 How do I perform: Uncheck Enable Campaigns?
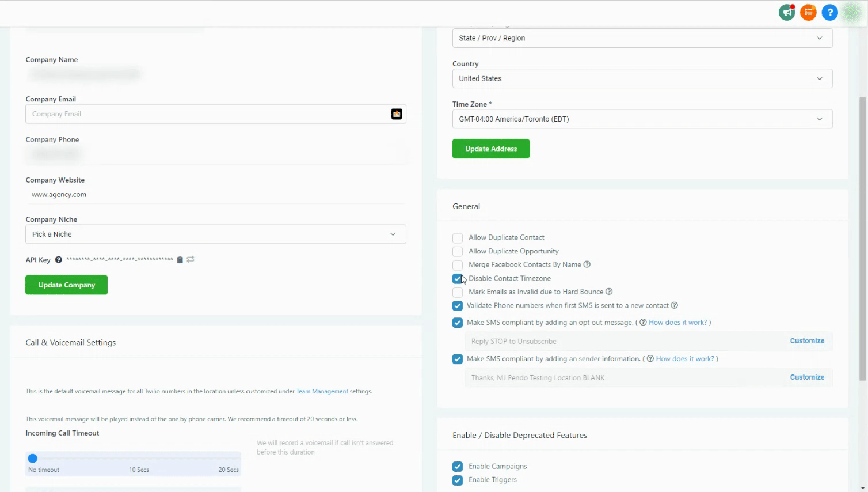458,467
